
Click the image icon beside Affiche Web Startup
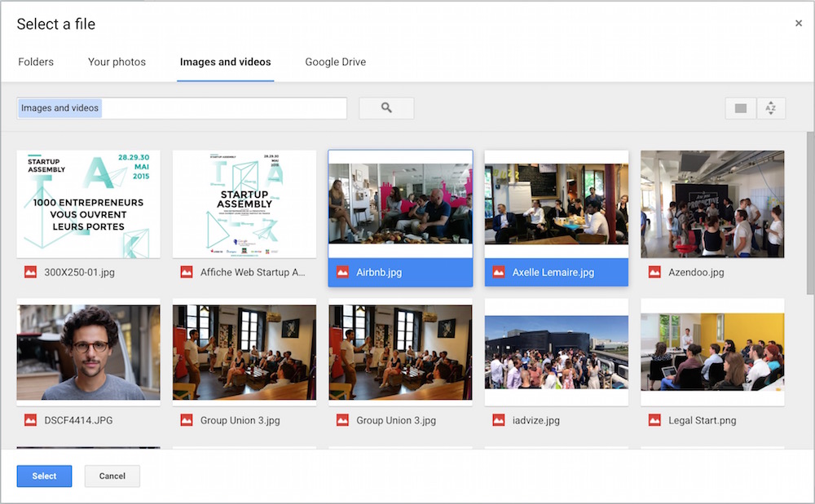(x=187, y=272)
